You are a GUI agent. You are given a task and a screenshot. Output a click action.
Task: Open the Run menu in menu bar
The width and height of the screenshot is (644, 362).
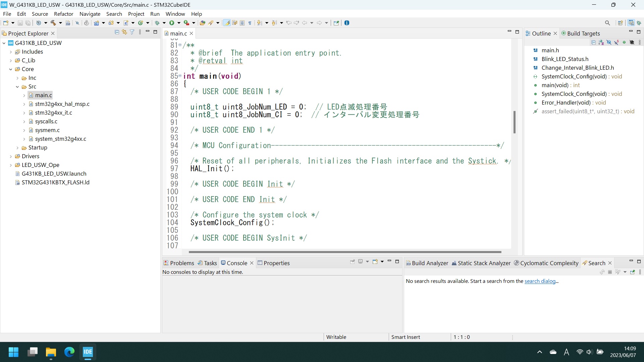click(x=154, y=14)
